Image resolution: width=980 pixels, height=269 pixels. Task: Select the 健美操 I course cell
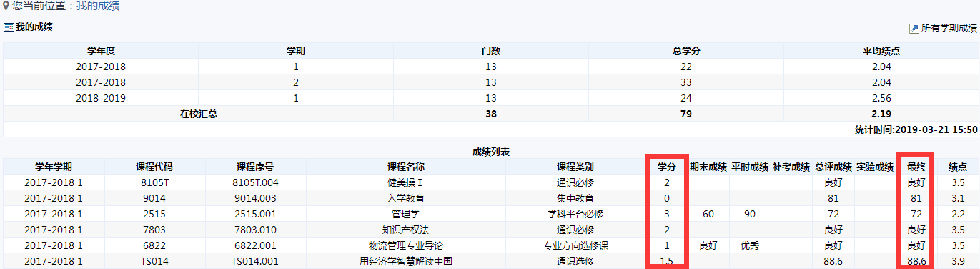pos(405,182)
